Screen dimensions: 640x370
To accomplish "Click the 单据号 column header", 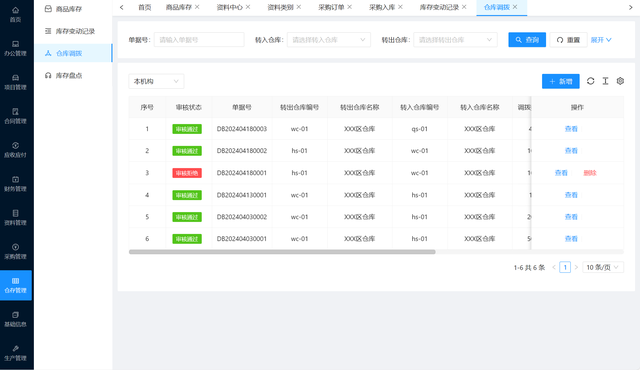I will pyautogui.click(x=242, y=107).
